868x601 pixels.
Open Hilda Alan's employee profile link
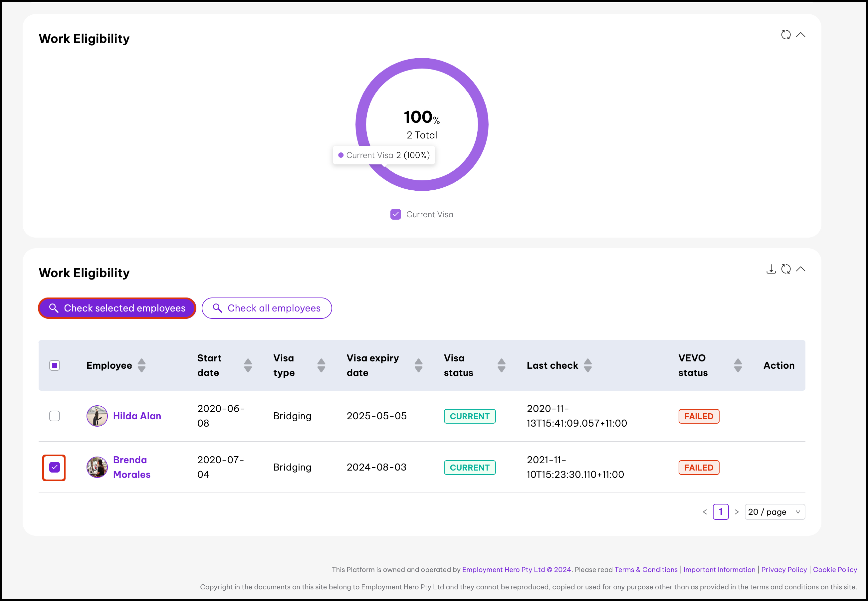click(137, 416)
